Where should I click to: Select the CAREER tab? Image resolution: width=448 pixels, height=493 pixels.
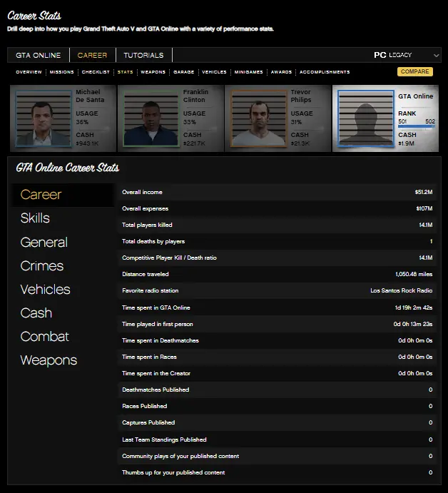[93, 55]
